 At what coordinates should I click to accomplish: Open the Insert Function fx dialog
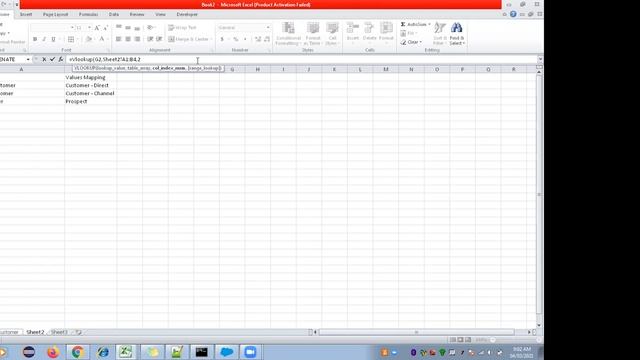click(61, 60)
